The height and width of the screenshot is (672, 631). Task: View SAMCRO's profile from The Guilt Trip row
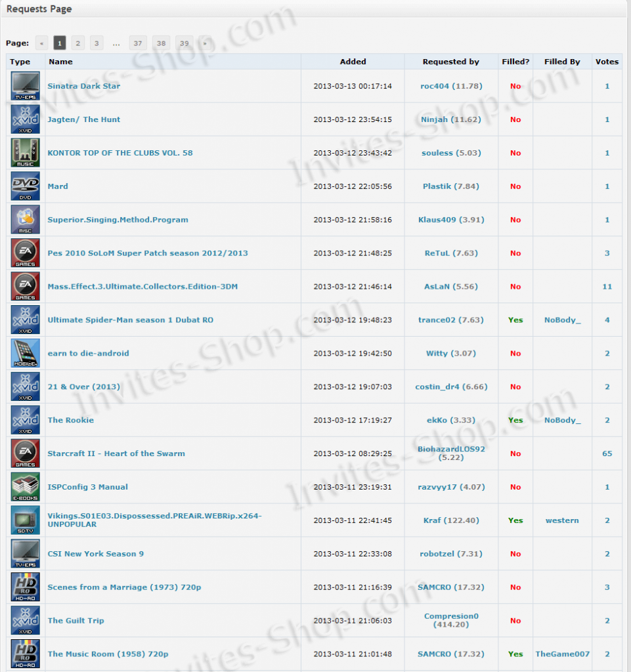point(450,587)
